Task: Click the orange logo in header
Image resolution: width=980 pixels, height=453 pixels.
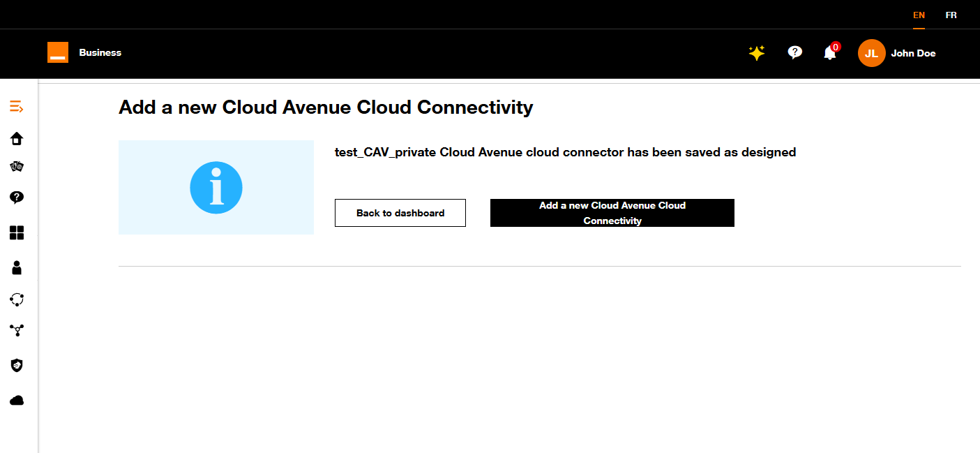Action: click(x=58, y=52)
